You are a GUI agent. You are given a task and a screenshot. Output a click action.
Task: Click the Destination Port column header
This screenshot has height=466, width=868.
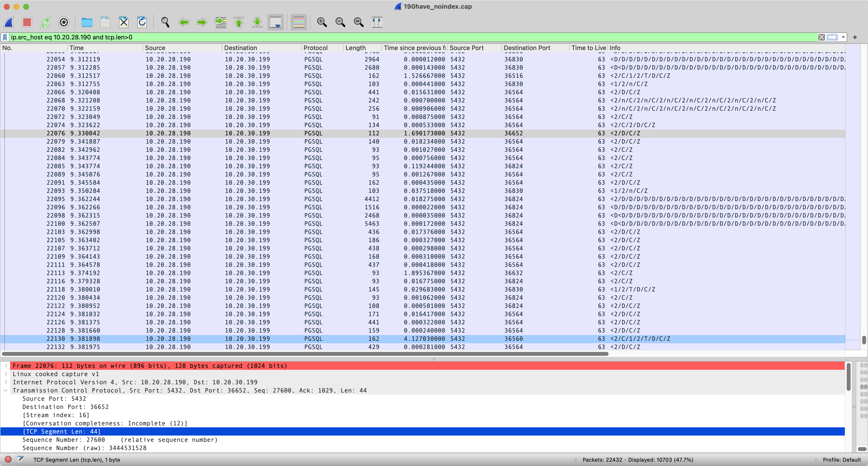[527, 48]
